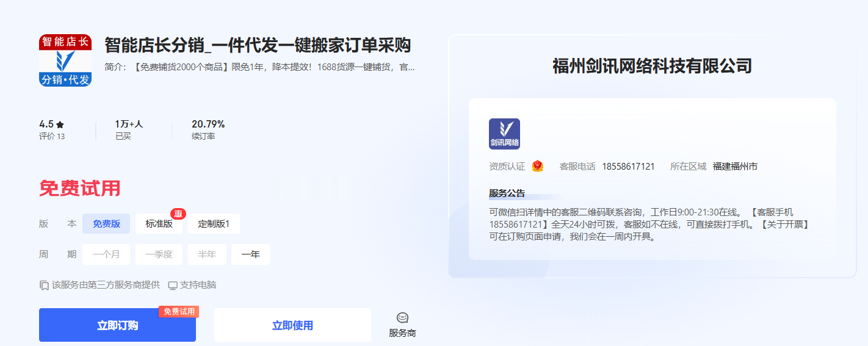
Task: Select the 标准版 version option
Action: click(x=159, y=223)
